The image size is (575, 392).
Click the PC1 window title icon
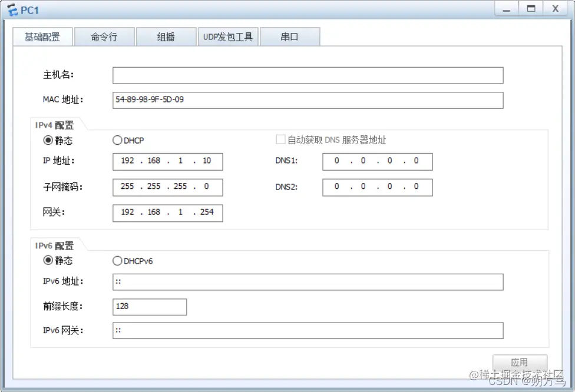12,10
